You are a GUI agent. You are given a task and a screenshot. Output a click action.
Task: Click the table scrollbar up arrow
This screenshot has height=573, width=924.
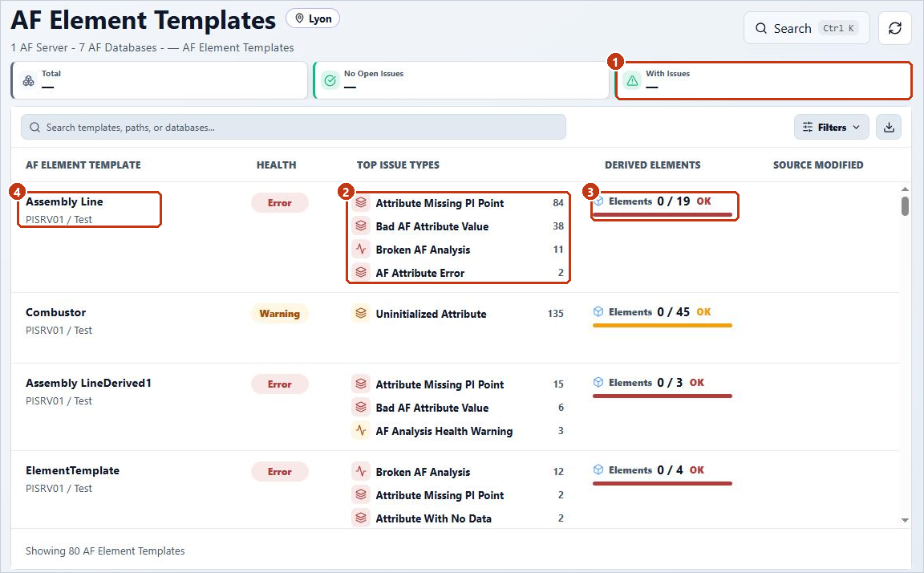pyautogui.click(x=905, y=189)
